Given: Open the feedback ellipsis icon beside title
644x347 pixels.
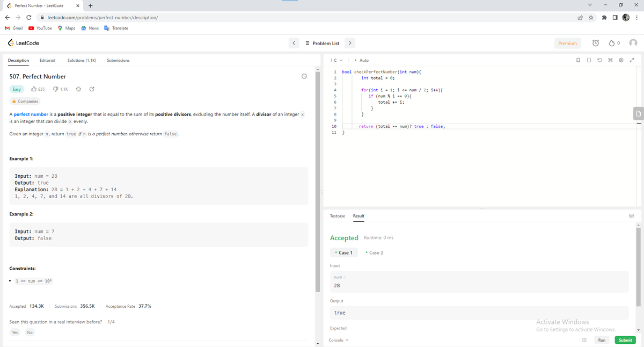Looking at the screenshot, I should 303,76.
